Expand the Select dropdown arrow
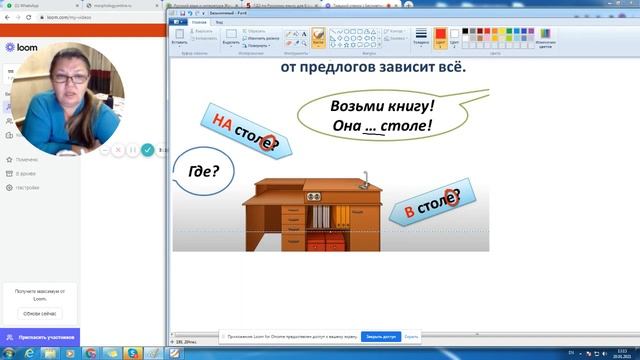The width and height of the screenshot is (640, 360). point(231,46)
